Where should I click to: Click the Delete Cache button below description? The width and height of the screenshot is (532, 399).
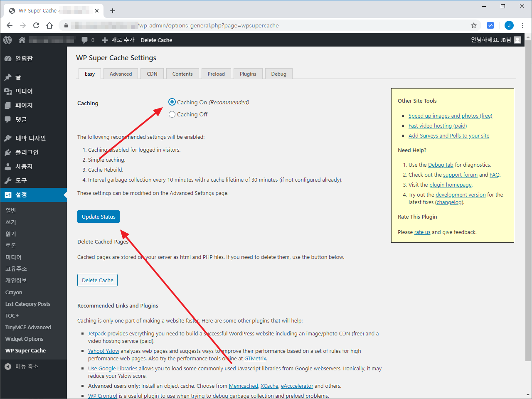click(98, 280)
